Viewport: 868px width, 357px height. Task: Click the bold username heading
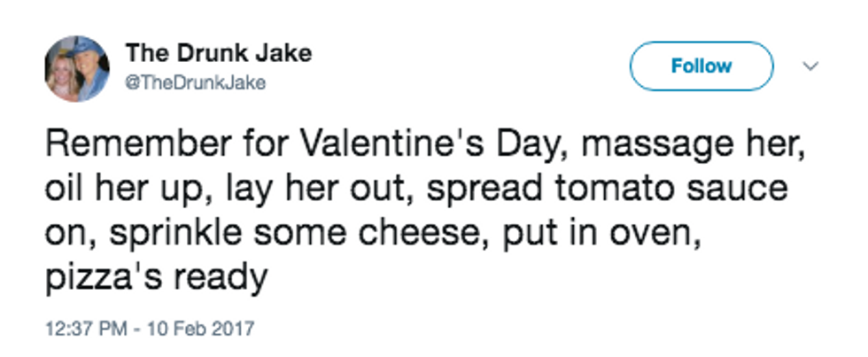(219, 53)
